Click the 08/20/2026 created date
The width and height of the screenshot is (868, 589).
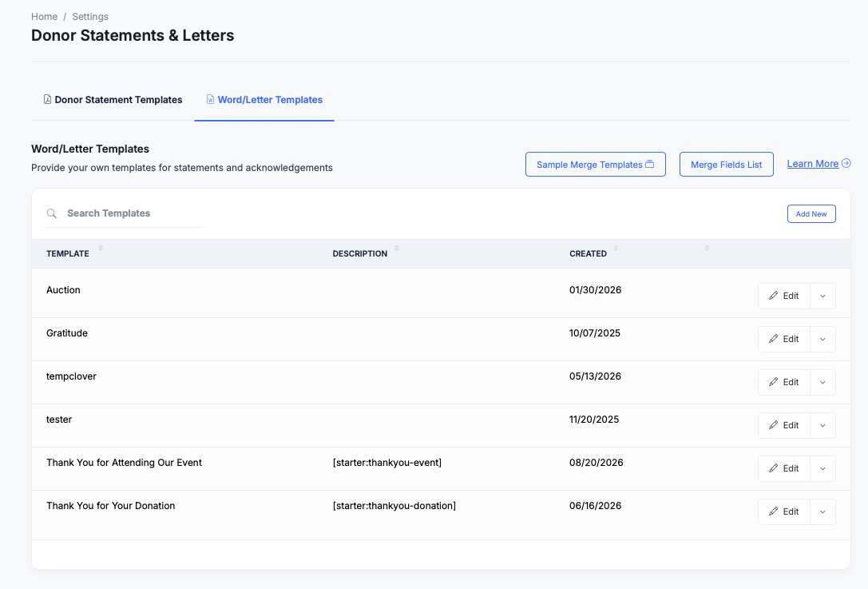click(x=597, y=463)
